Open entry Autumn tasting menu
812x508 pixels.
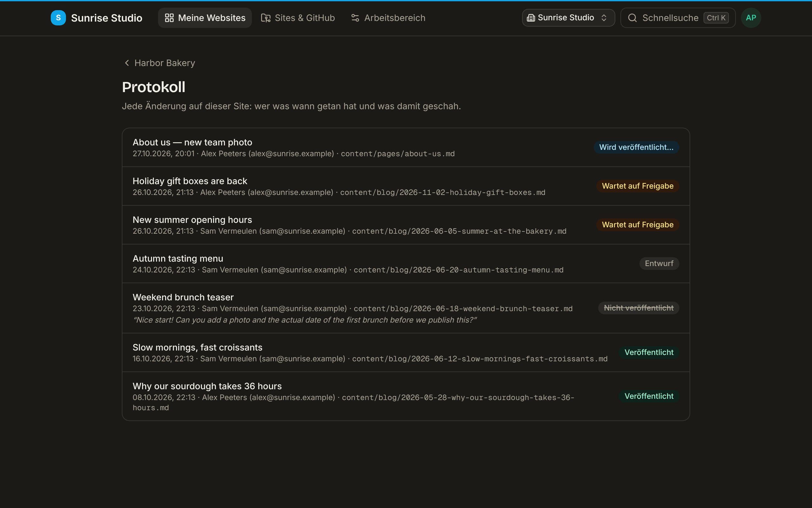pyautogui.click(x=406, y=264)
